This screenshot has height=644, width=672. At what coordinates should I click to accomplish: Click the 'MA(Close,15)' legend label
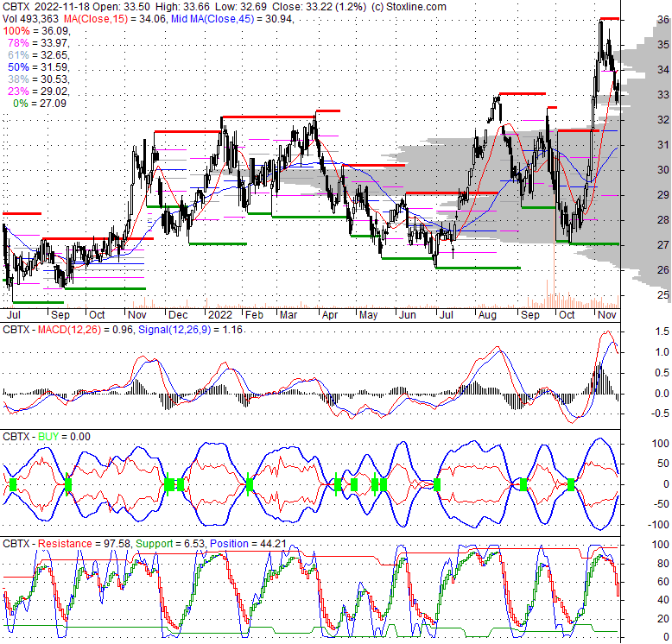[x=96, y=19]
